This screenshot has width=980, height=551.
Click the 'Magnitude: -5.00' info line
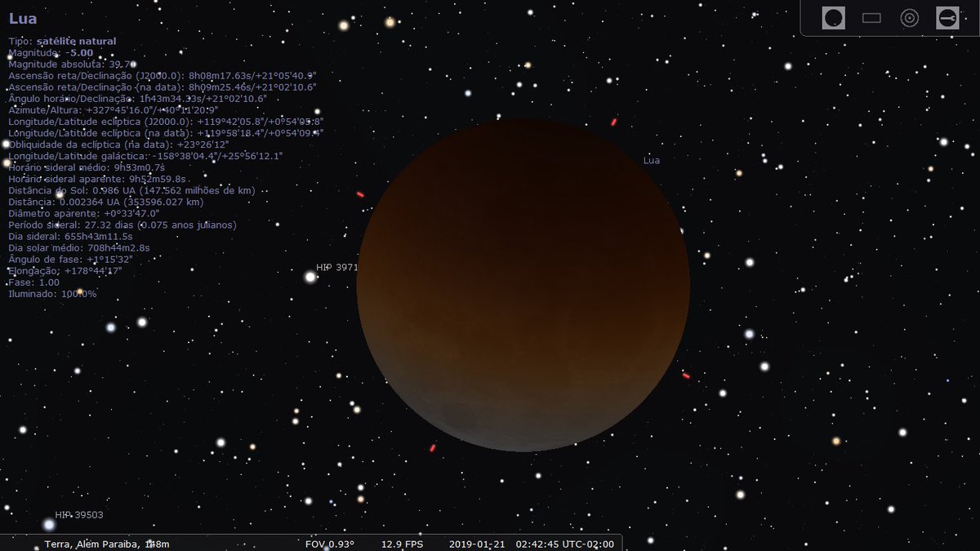51,52
